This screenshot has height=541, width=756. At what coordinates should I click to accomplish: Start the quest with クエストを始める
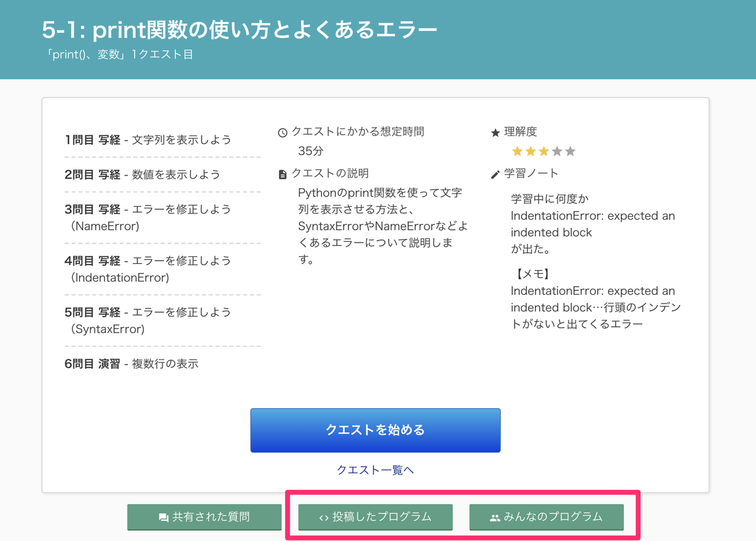pos(375,430)
